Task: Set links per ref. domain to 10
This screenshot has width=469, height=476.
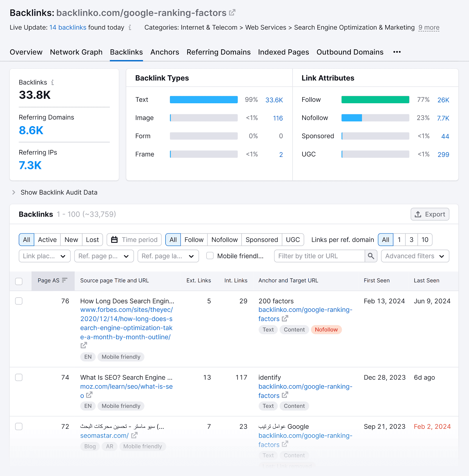Action: tap(425, 240)
